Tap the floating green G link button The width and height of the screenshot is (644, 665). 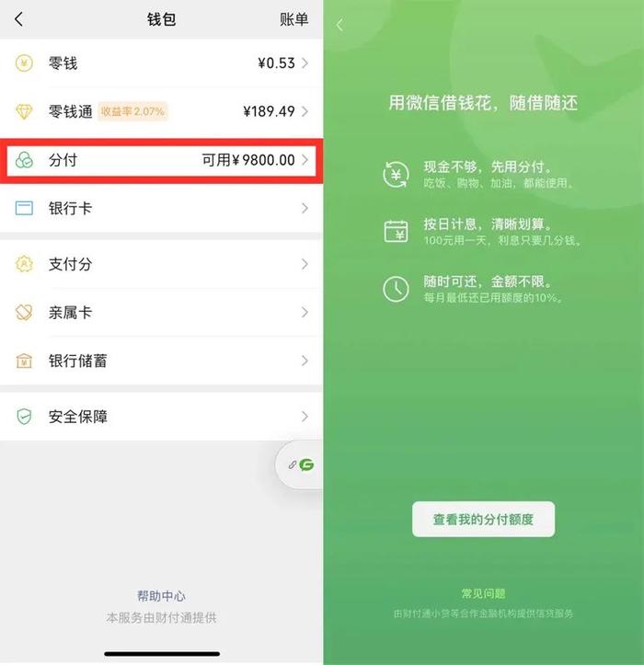coord(300,464)
